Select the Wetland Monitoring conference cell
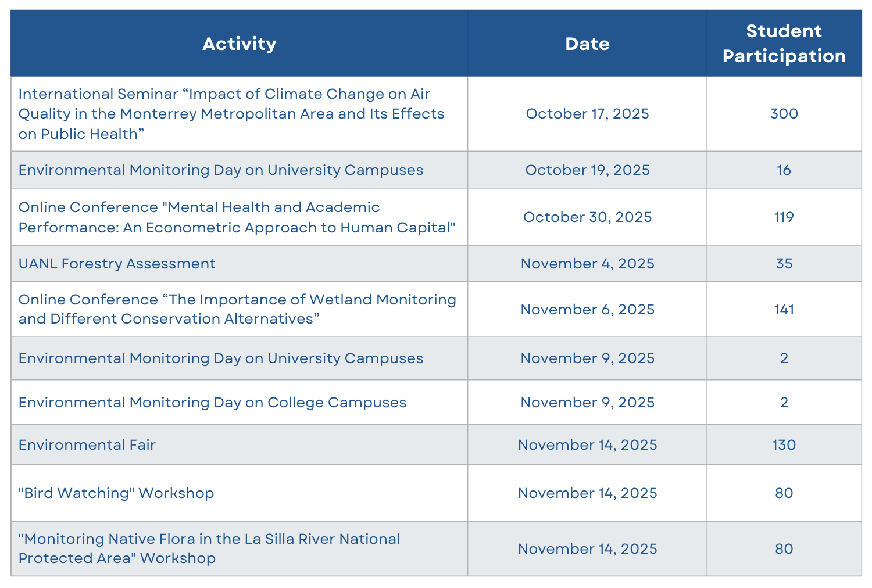 [x=239, y=309]
